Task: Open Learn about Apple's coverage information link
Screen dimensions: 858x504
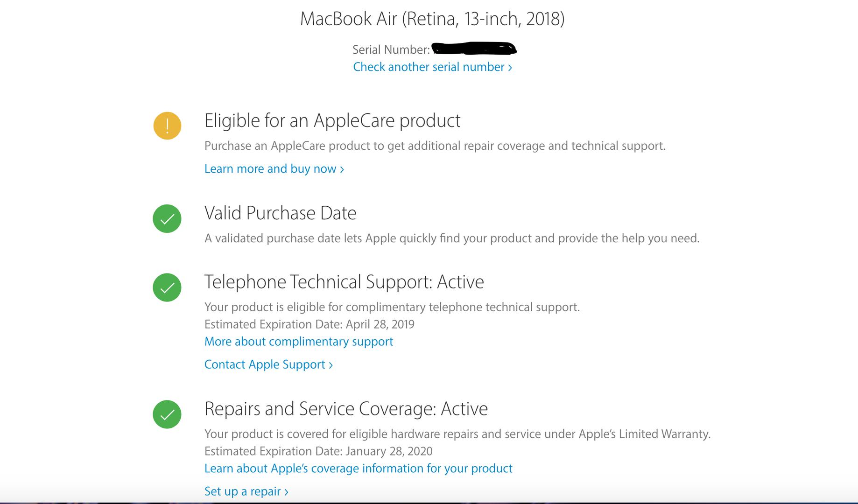Action: coord(359,469)
